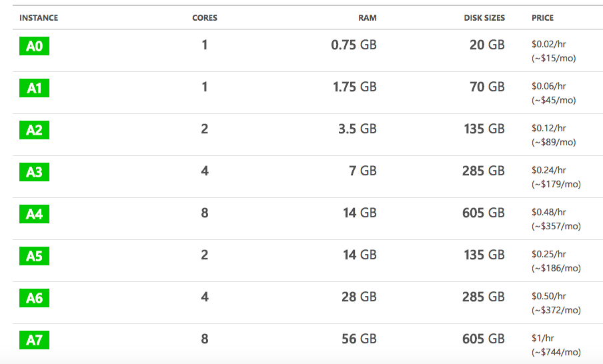Select the RAM column header

tap(367, 18)
